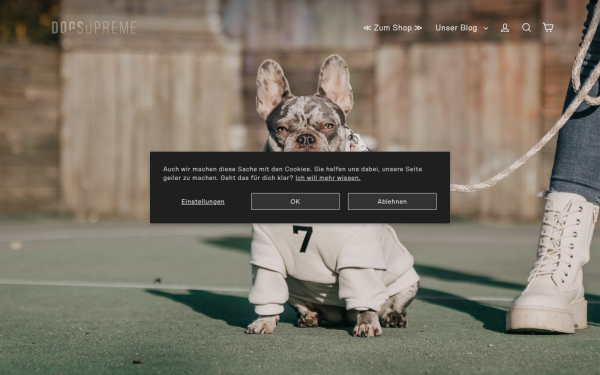Open the shopping cart icon
600x375 pixels.
(x=548, y=28)
